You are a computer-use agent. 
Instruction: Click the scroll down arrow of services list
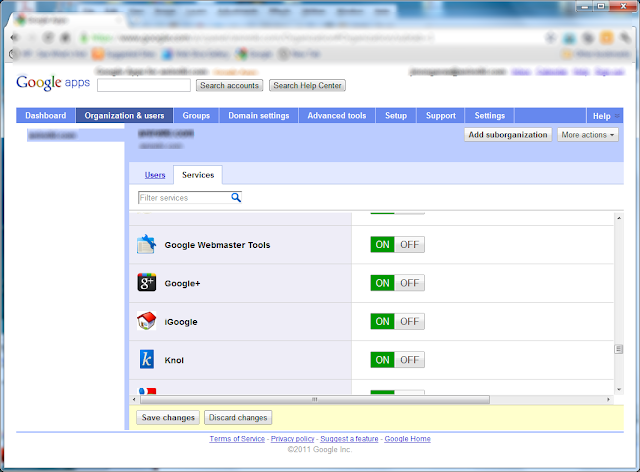pos(619,390)
